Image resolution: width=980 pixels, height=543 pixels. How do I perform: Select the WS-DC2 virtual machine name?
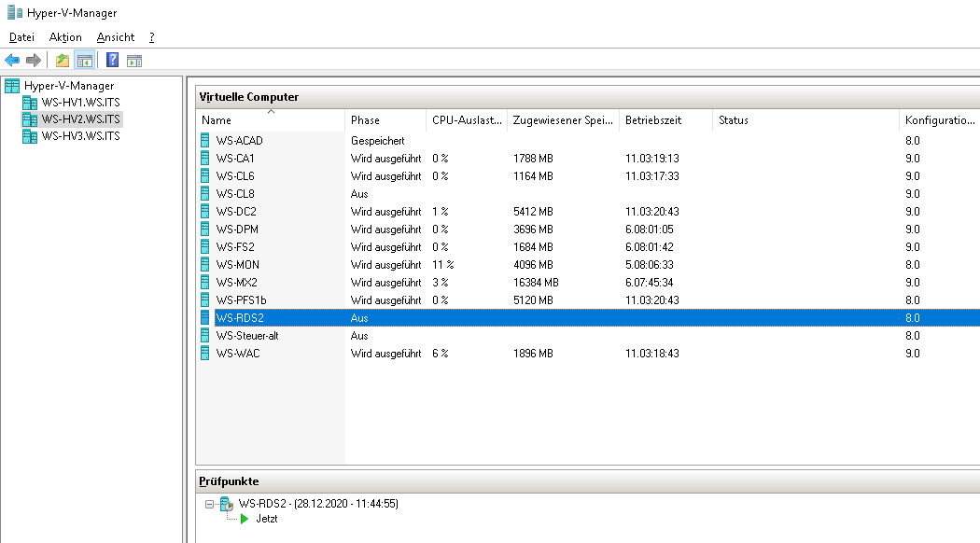point(236,211)
